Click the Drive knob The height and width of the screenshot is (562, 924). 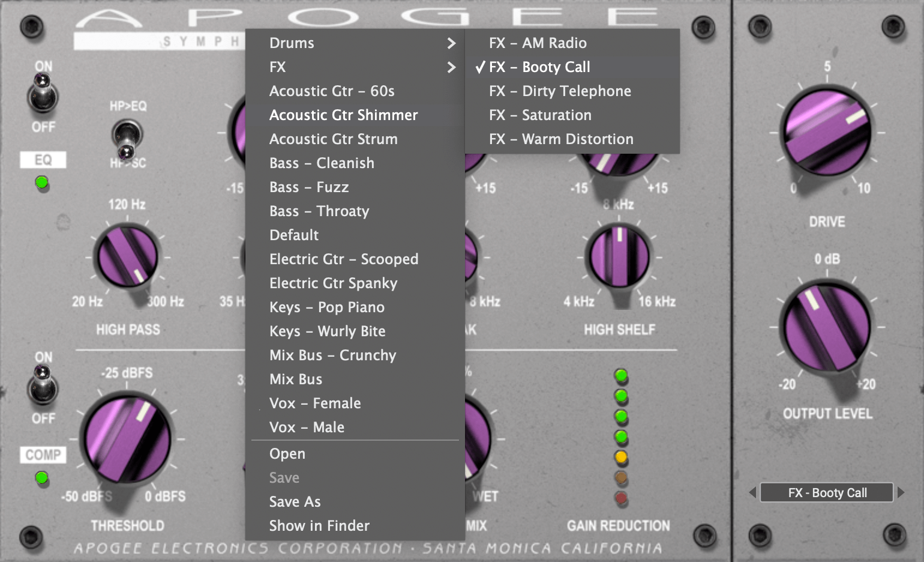click(826, 131)
